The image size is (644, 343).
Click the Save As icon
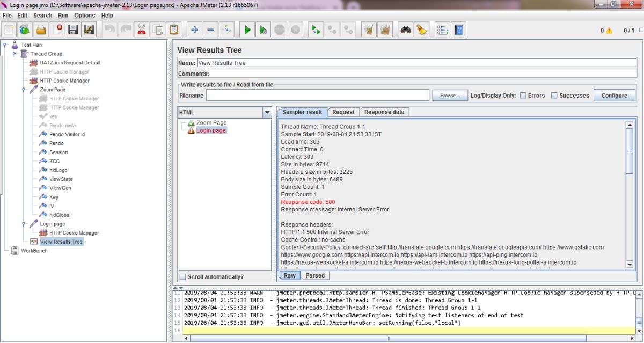(x=90, y=30)
